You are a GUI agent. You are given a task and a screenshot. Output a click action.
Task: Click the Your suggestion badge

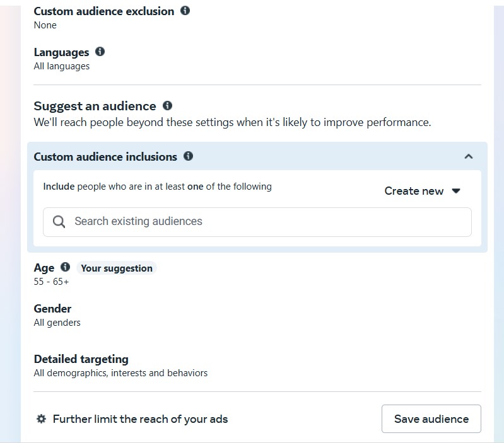tap(117, 268)
